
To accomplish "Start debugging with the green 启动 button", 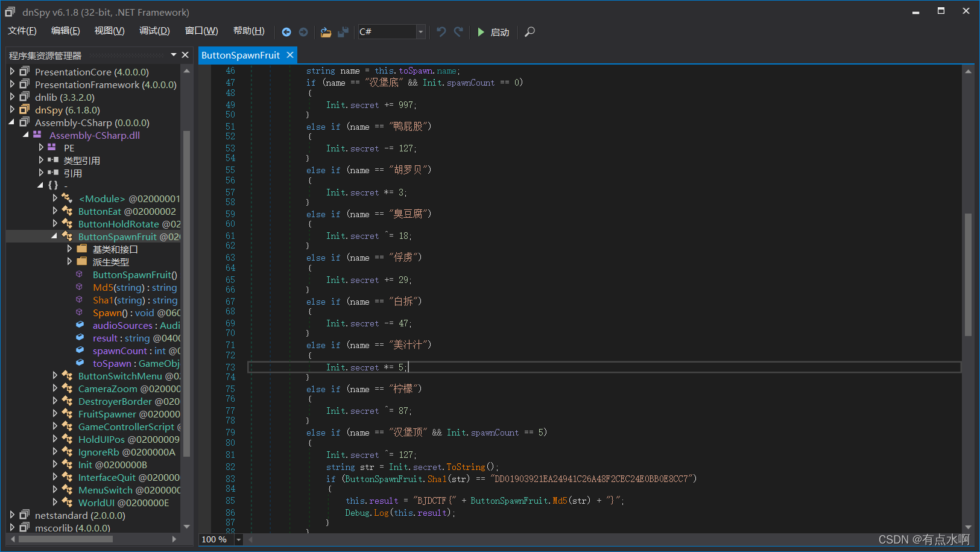I will pyautogui.click(x=493, y=32).
